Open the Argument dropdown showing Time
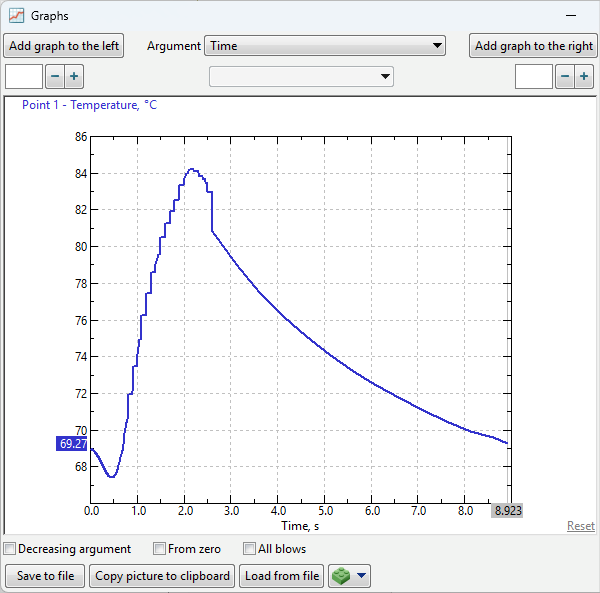The height and width of the screenshot is (593, 600). [x=325, y=46]
